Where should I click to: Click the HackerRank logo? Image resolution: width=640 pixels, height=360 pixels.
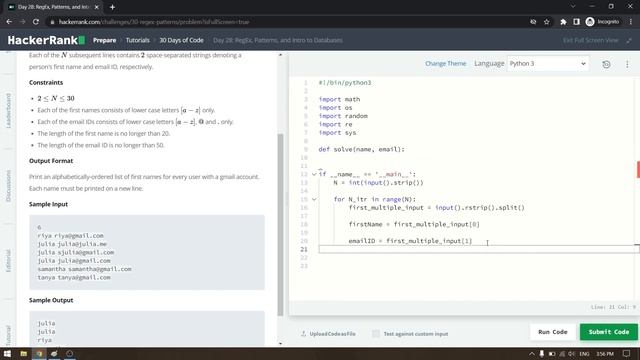point(46,40)
